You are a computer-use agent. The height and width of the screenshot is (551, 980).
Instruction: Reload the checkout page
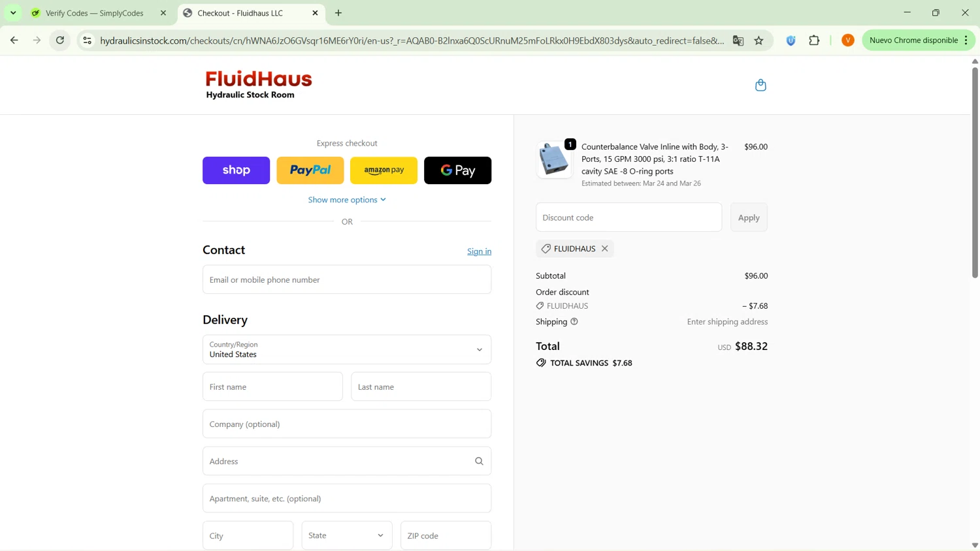point(60,40)
